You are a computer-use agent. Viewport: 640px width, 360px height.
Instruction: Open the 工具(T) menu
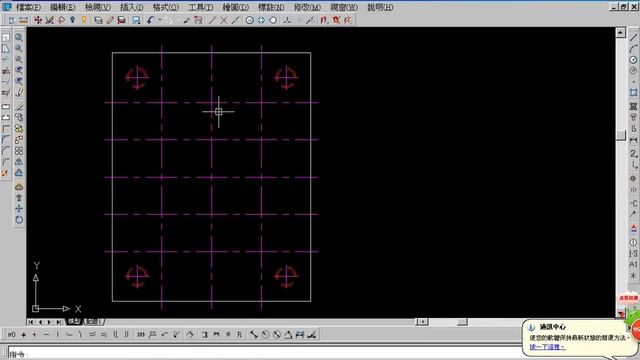pyautogui.click(x=201, y=7)
